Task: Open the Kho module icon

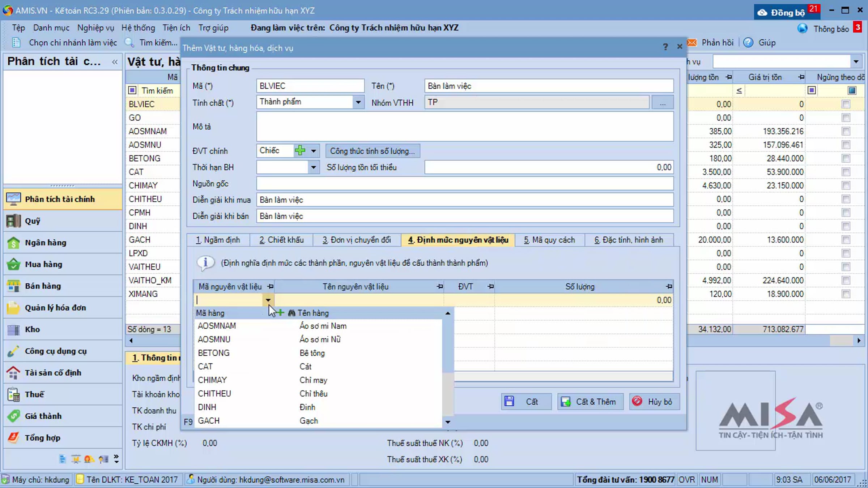Action: pos(13,329)
